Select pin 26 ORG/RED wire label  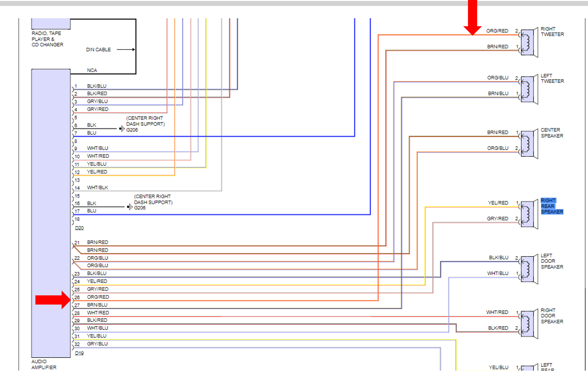[98, 297]
